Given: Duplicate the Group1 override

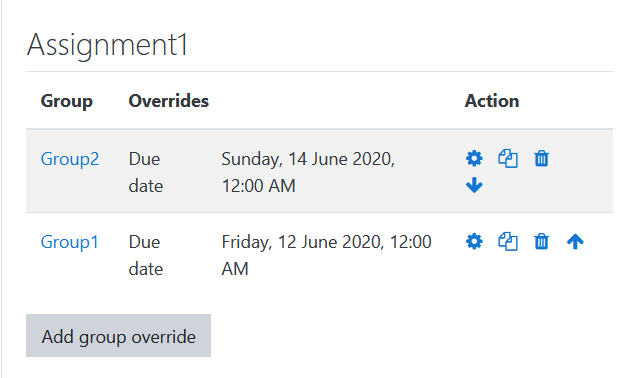Looking at the screenshot, I should 508,242.
